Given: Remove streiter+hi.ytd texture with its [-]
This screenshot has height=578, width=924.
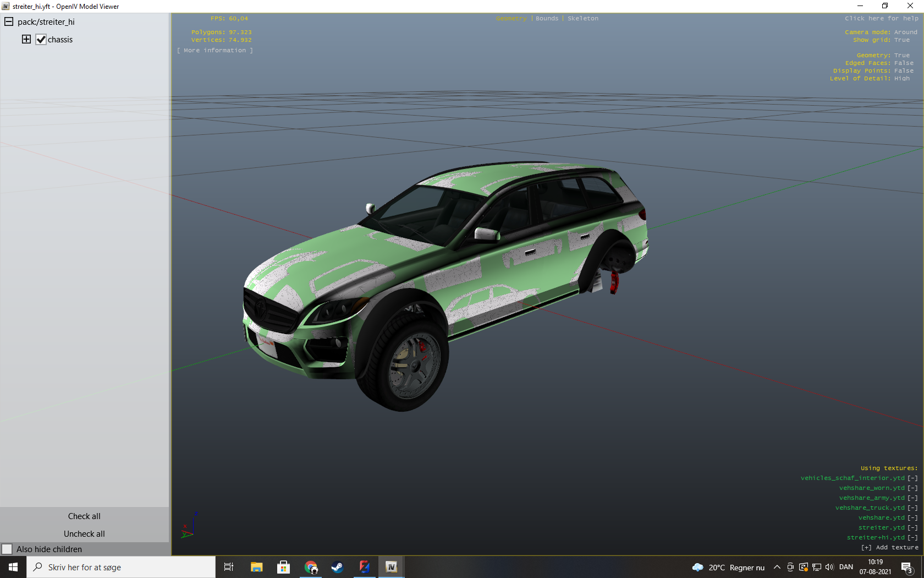Looking at the screenshot, I should click(912, 538).
